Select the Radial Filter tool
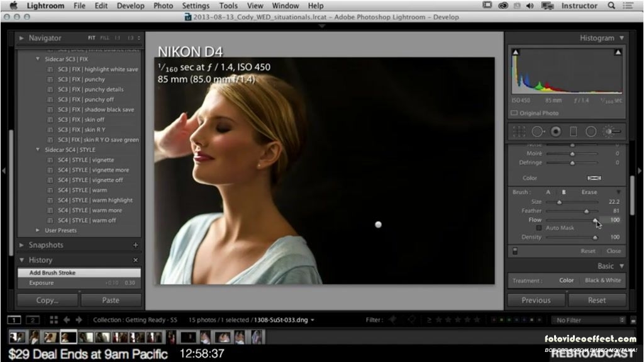This screenshot has width=644, height=362. click(591, 132)
